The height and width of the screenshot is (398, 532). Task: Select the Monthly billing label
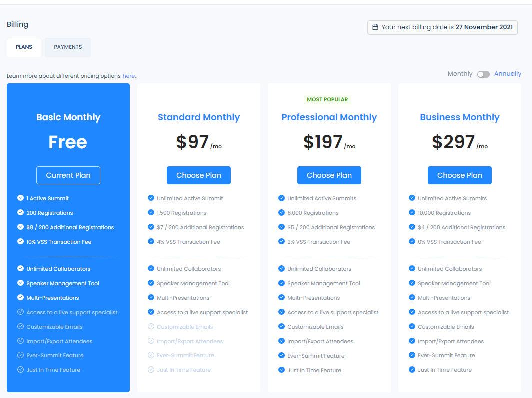click(x=460, y=73)
